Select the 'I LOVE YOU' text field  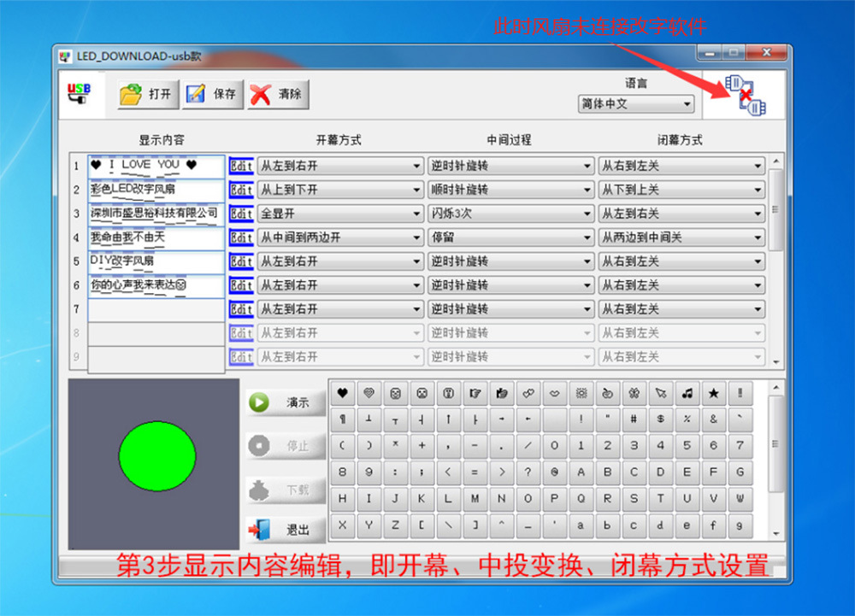(156, 166)
